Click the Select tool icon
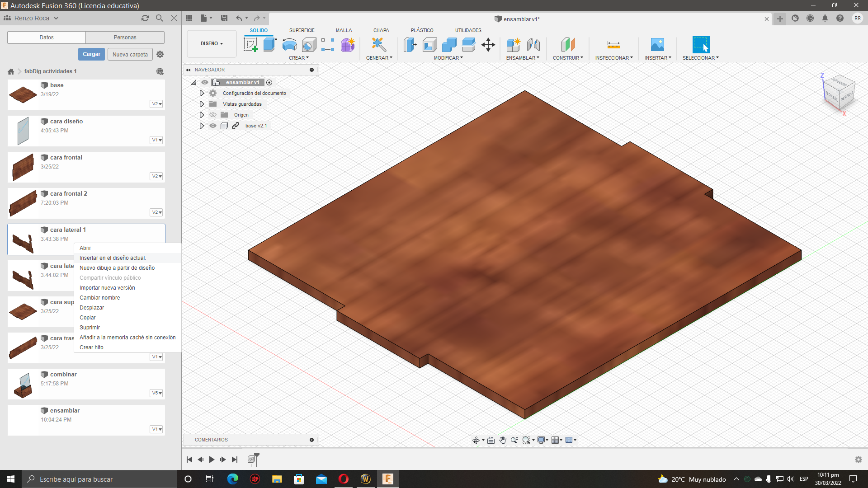Screen dimensions: 868x488 701,45
